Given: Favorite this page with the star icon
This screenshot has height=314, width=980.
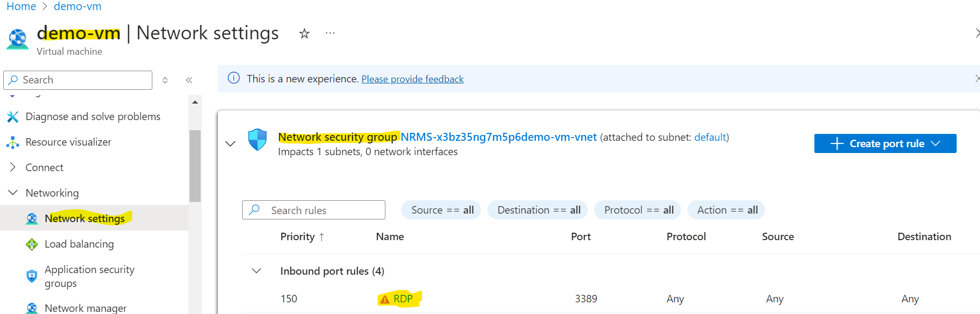Looking at the screenshot, I should point(304,33).
